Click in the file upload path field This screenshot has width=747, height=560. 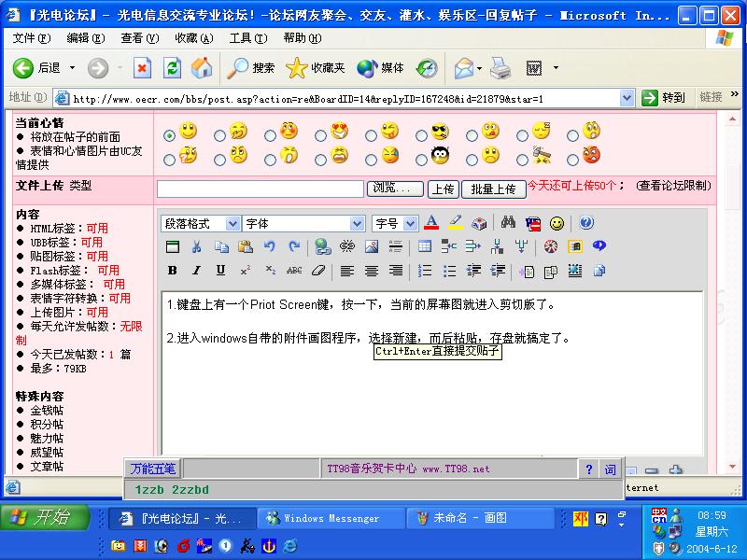click(x=261, y=189)
